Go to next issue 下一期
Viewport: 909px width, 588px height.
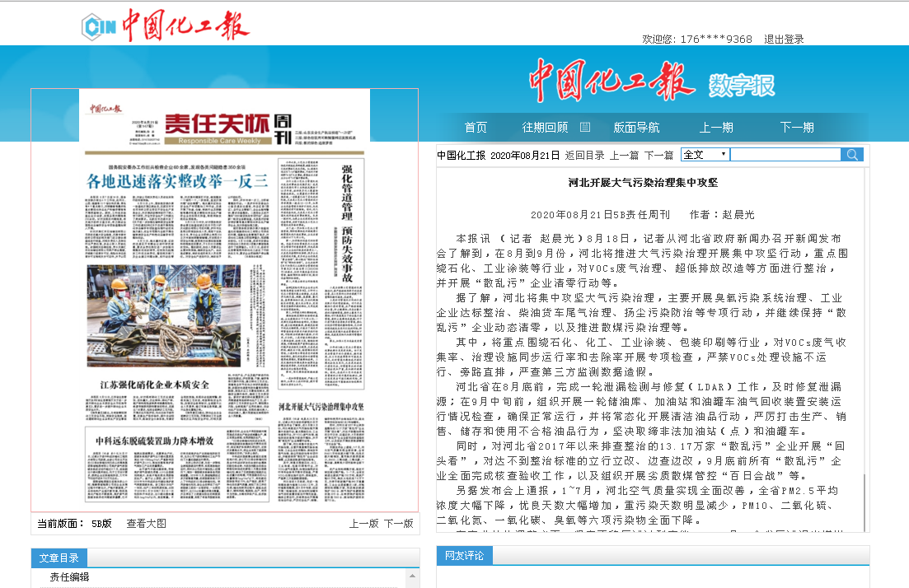[797, 128]
